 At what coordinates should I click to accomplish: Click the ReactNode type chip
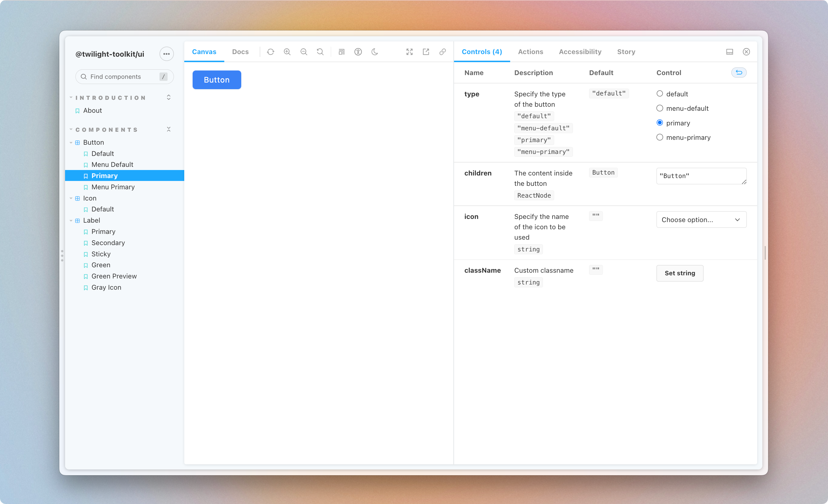[534, 195]
